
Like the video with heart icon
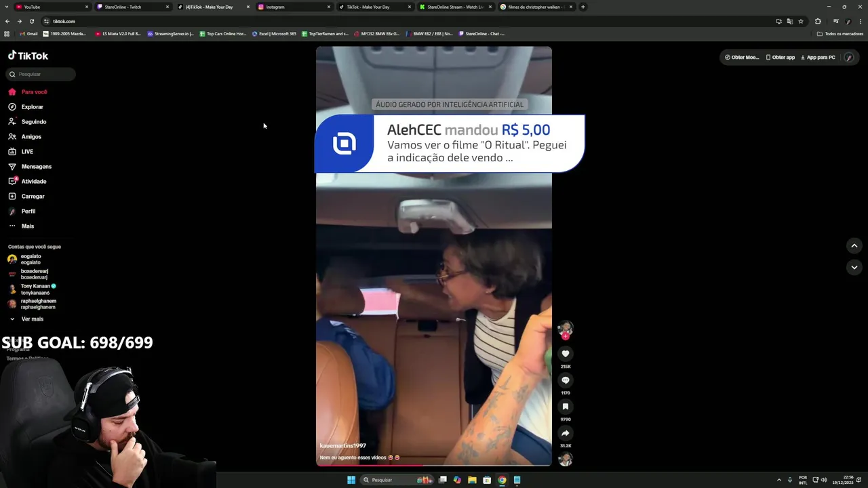[565, 353]
